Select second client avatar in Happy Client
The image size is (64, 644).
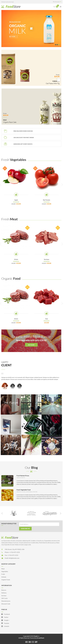pyautogui.click(x=13, y=386)
